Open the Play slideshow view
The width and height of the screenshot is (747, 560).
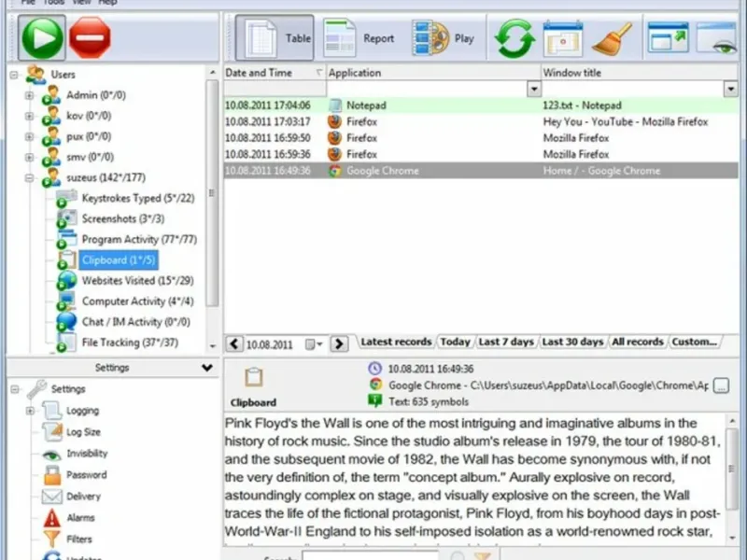coord(444,37)
